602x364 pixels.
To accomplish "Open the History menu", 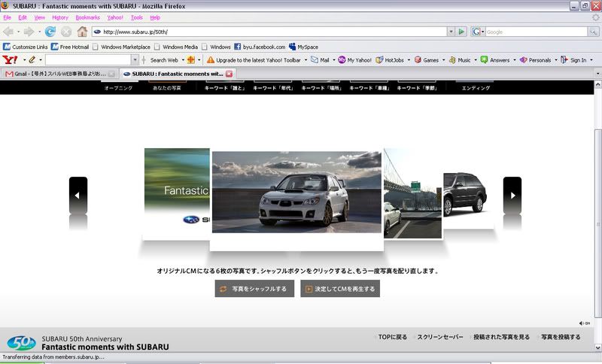I will (60, 17).
